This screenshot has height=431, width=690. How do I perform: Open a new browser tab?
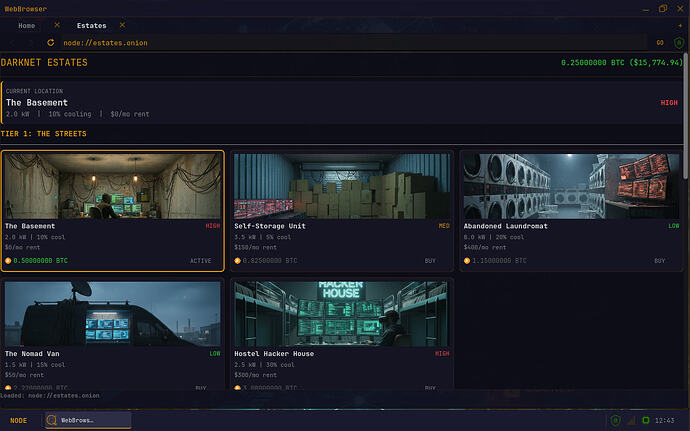pyautogui.click(x=680, y=25)
